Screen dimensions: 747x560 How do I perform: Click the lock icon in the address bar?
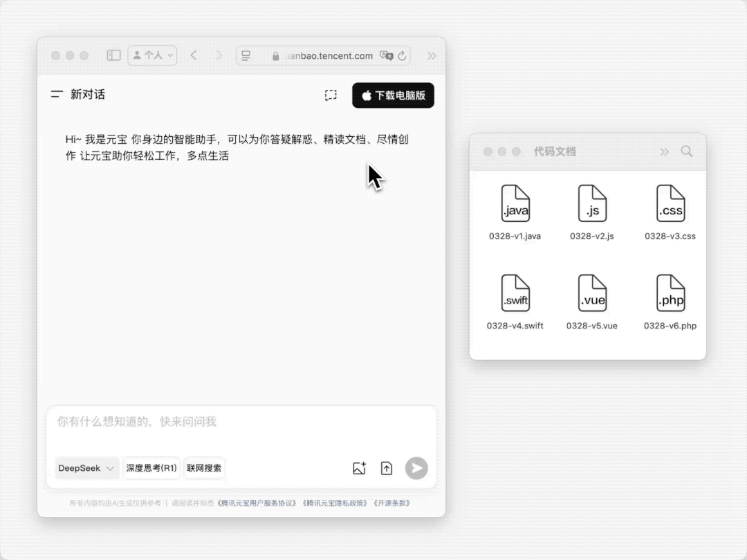coord(275,56)
